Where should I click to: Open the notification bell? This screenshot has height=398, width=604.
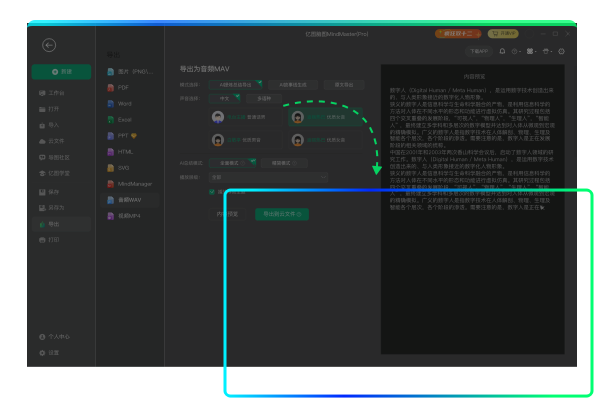click(x=502, y=51)
